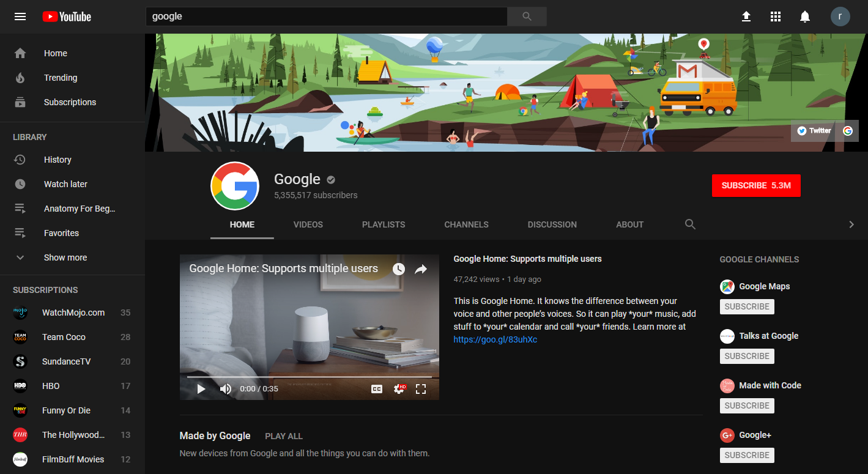
Task: Open Google+ channel name
Action: (755, 435)
